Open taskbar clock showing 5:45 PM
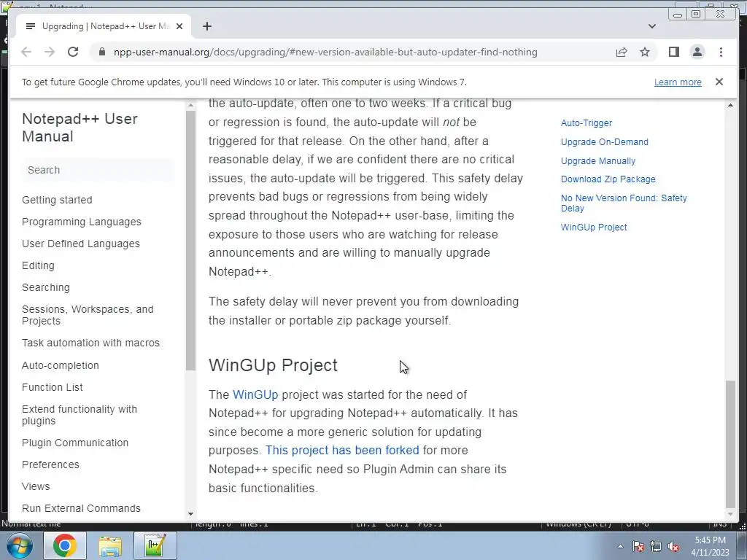Image resolution: width=747 pixels, height=560 pixels. coord(711,546)
